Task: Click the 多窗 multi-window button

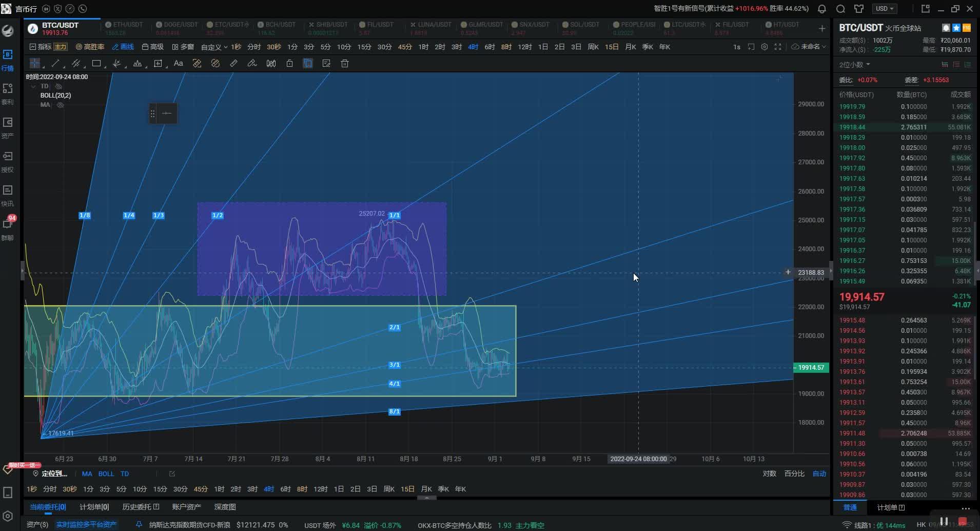Action: (x=183, y=47)
